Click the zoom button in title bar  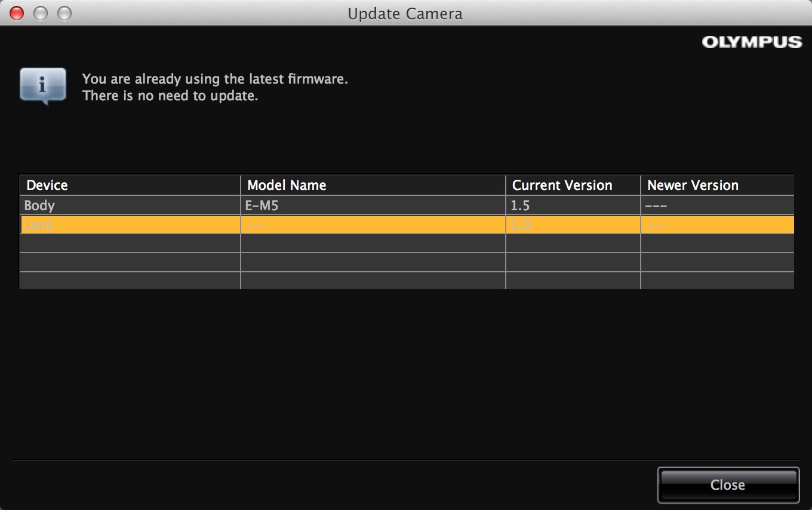click(x=64, y=13)
